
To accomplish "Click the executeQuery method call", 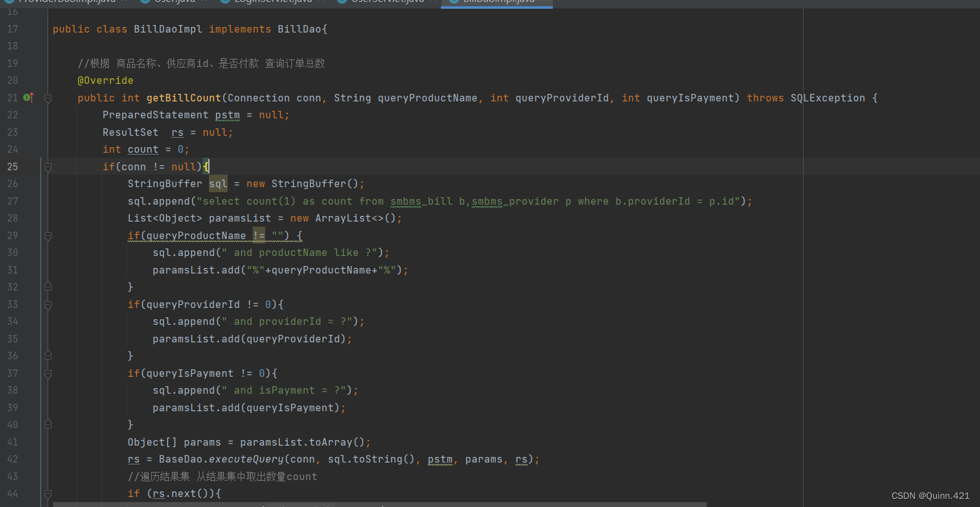I will tap(246, 459).
